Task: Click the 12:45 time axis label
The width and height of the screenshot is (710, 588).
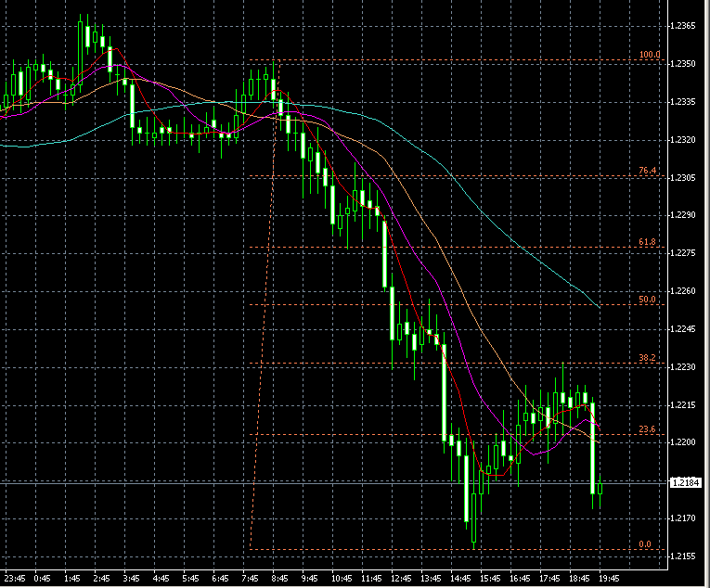Action: click(x=401, y=579)
